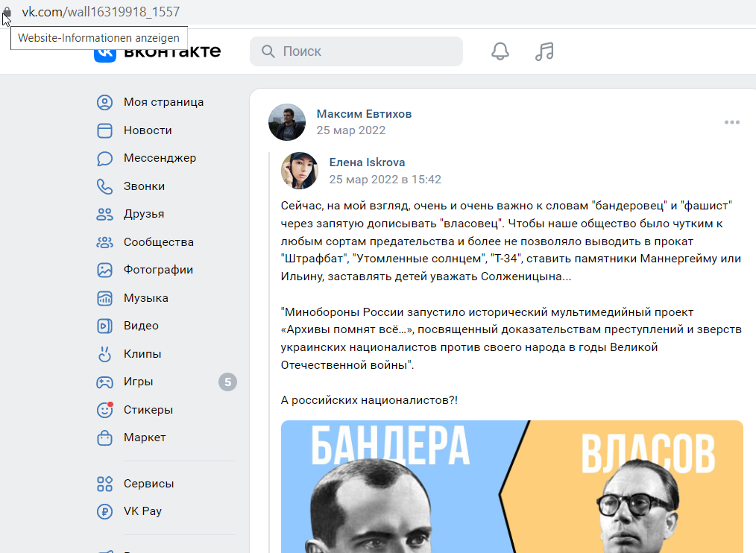
Task: Open the Бандера Власов post image
Action: tap(512, 487)
